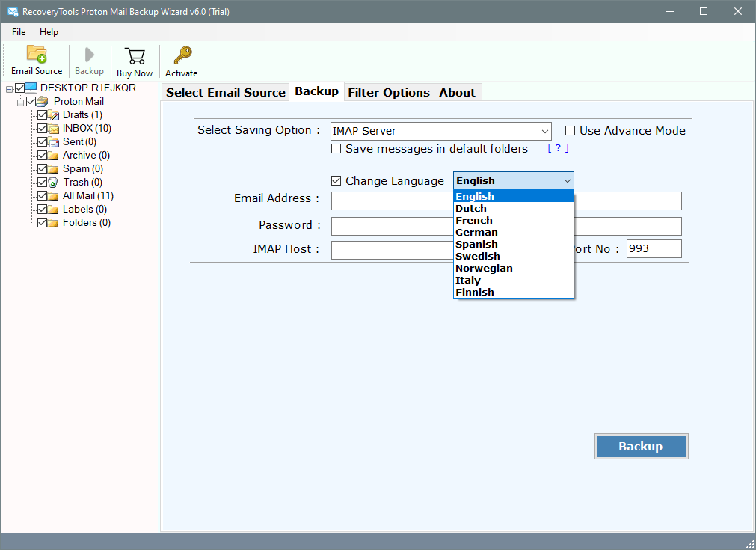Viewport: 756px width, 550px height.
Task: Switch to Filter Options tab
Action: click(389, 92)
